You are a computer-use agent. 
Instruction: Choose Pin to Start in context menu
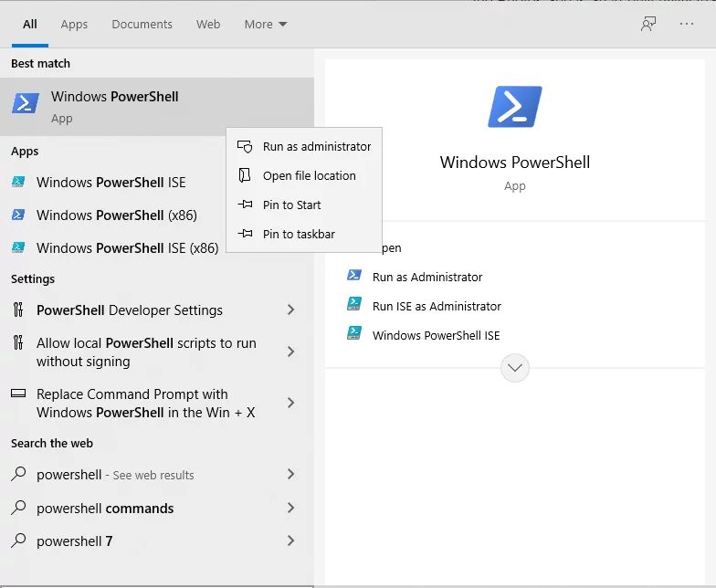pyautogui.click(x=304, y=205)
